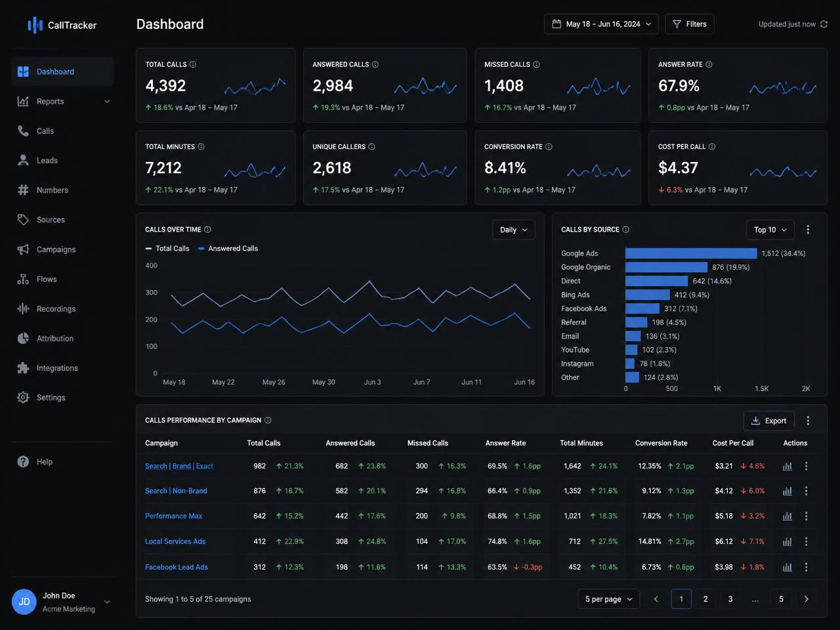Screen dimensions: 840x630
Task: Expand the Reports submenu chevron
Action: coord(107,101)
